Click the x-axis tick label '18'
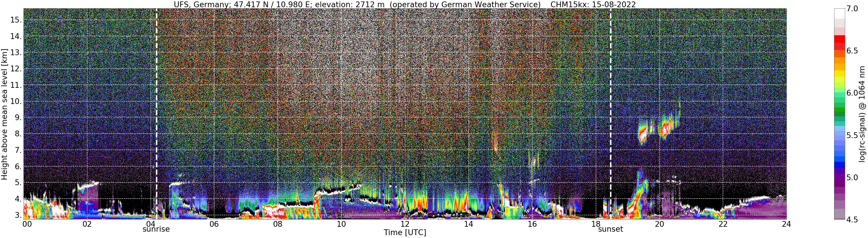 [596, 224]
